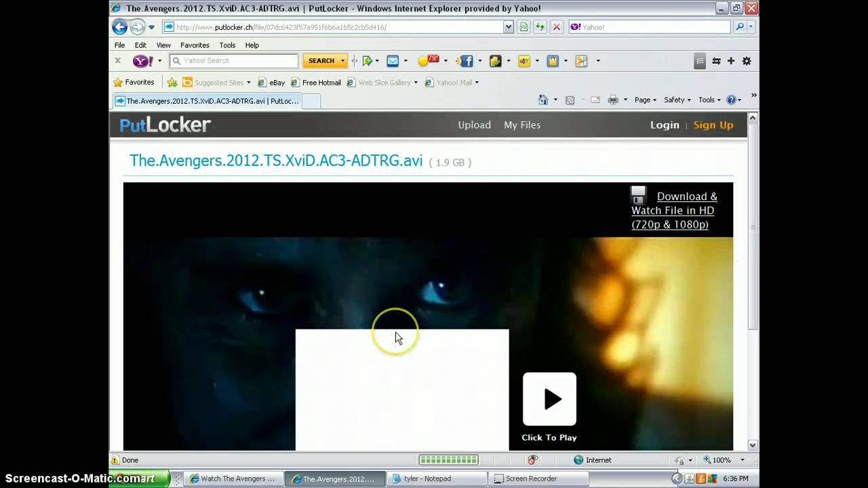Open the address bar history dropdown

pyautogui.click(x=509, y=27)
